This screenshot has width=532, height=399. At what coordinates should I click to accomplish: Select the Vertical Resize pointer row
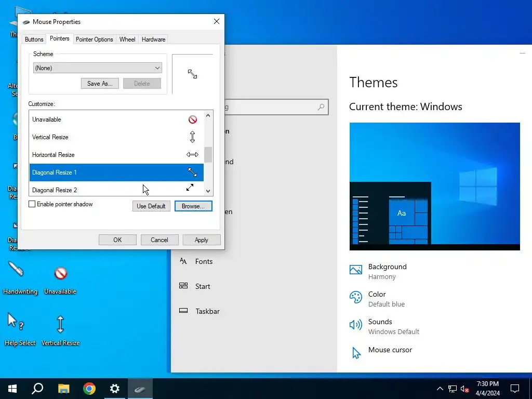point(116,137)
